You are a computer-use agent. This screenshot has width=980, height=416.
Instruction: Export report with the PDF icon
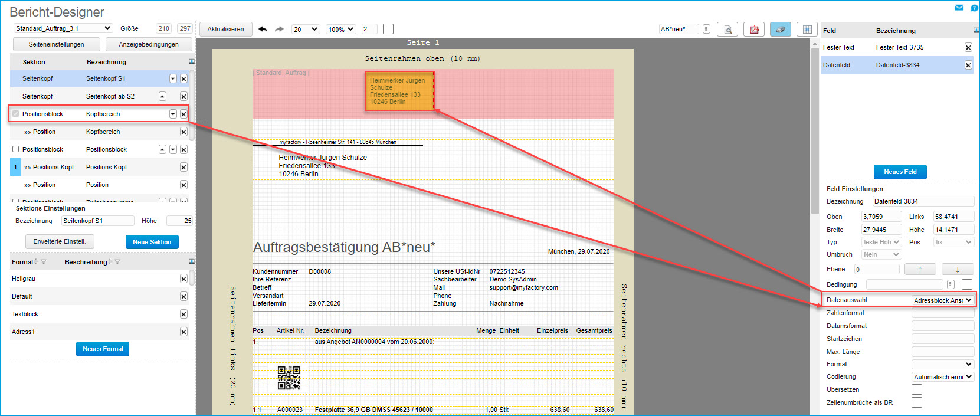[x=754, y=30]
